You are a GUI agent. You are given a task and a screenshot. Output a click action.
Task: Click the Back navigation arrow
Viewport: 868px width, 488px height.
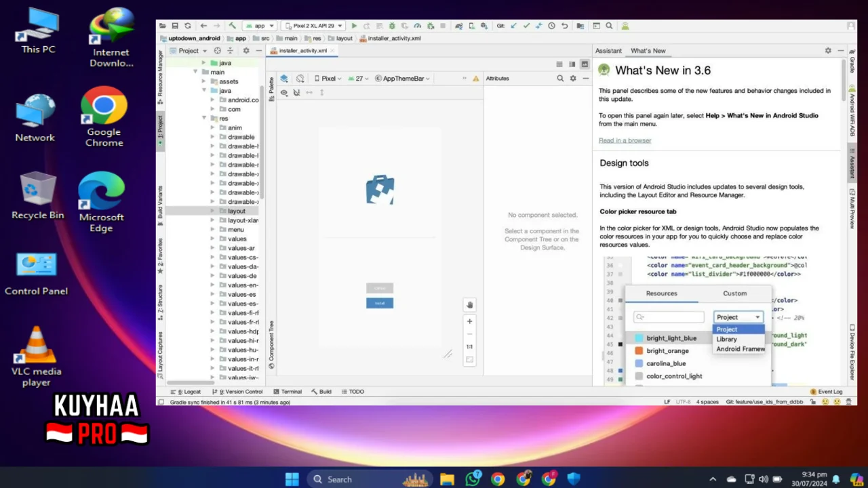[x=203, y=26]
